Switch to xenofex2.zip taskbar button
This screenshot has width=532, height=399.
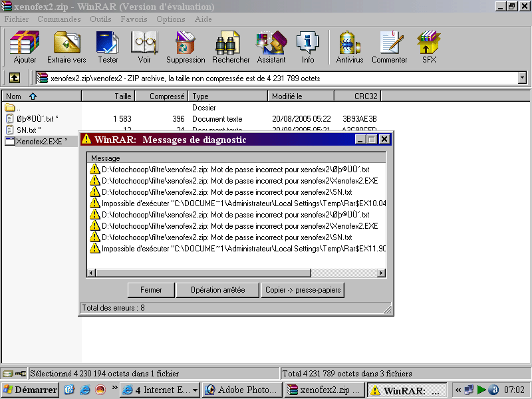click(x=325, y=390)
